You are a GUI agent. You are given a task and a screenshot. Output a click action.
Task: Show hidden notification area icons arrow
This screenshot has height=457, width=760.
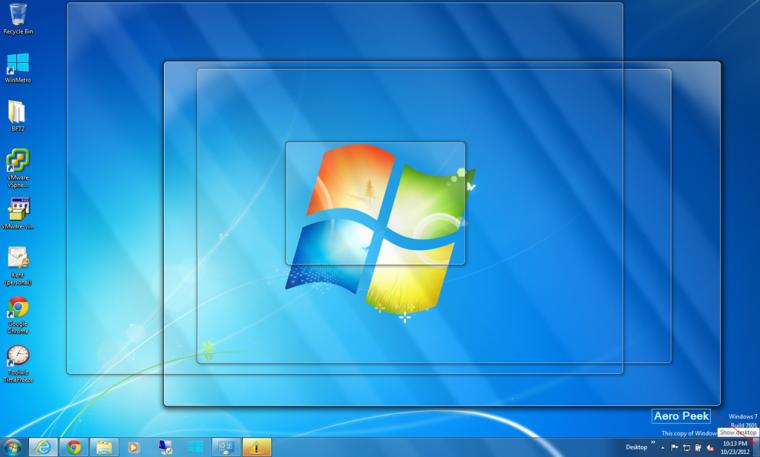pos(663,448)
